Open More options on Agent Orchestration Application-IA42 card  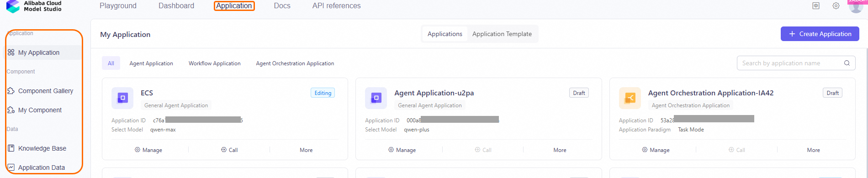813,150
